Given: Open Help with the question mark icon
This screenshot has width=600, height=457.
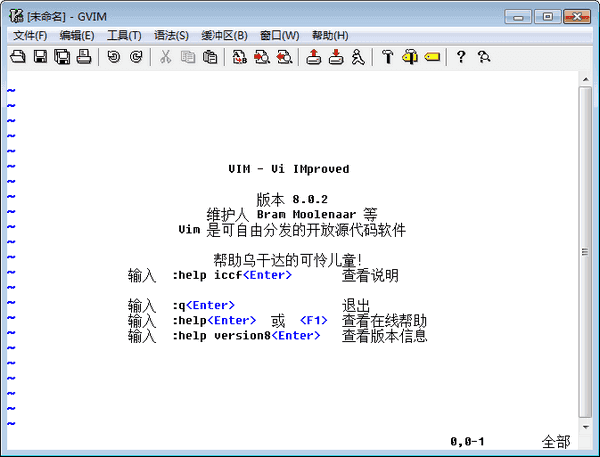Looking at the screenshot, I should click(x=461, y=58).
